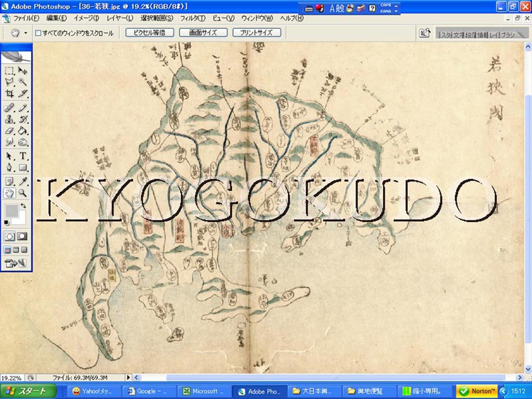Select the Rectangular Marquee tool
Viewport: 532px width, 399px height.
click(9, 71)
